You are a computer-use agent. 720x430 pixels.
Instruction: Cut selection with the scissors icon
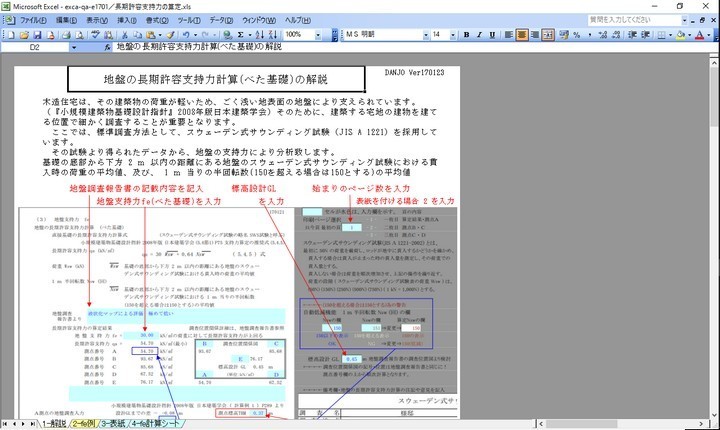pos(124,35)
